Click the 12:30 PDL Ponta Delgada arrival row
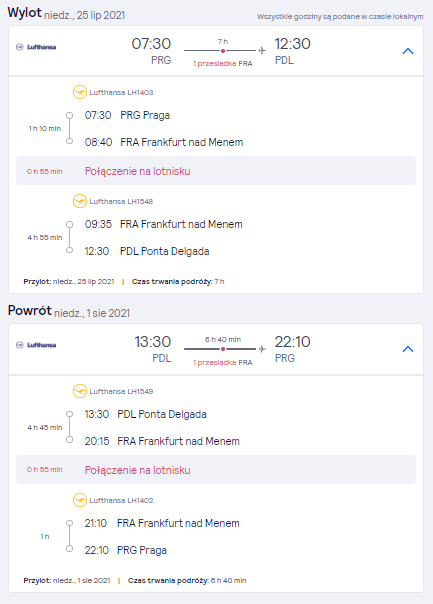The width and height of the screenshot is (433, 604). 147,251
